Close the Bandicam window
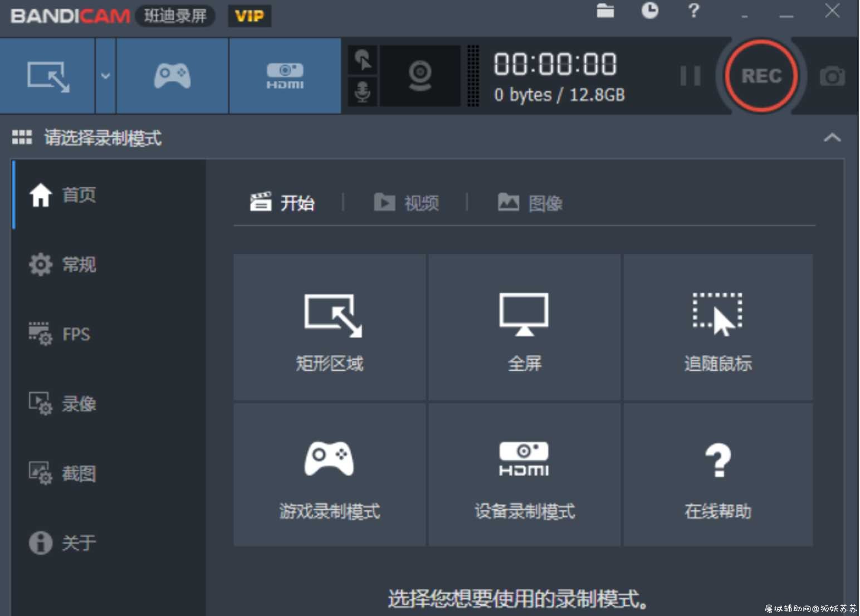Viewport: 860px width, 616px height. 832,11
